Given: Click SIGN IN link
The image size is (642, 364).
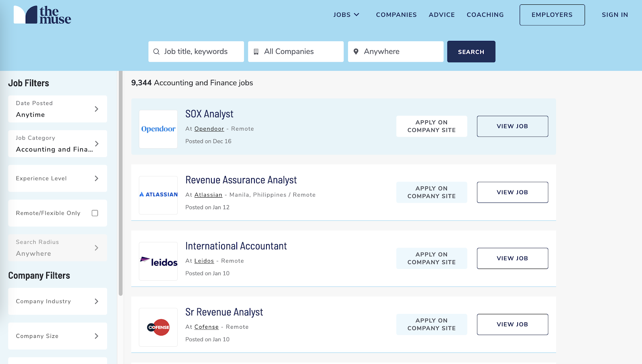Looking at the screenshot, I should (x=615, y=15).
